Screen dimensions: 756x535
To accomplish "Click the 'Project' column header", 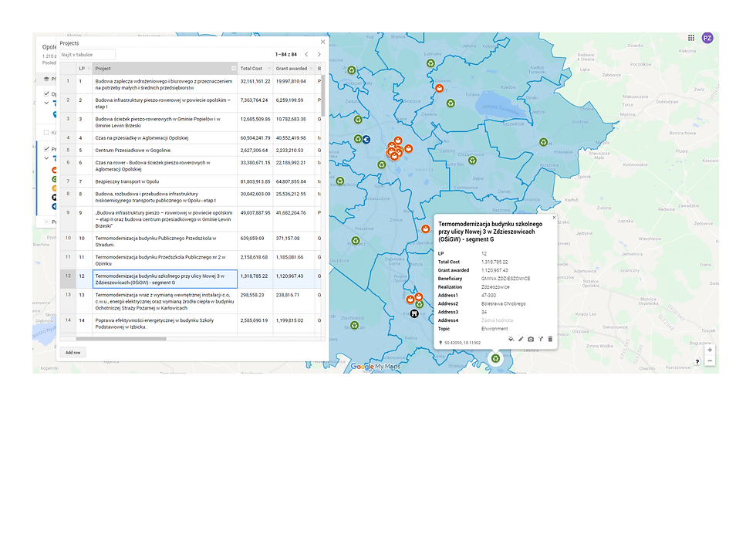I will (165, 69).
